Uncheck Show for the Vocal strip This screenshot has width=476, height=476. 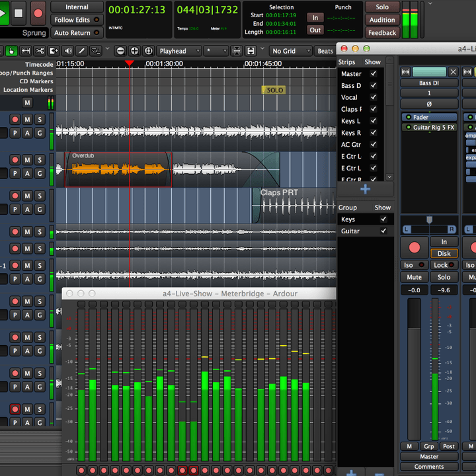pos(374,97)
